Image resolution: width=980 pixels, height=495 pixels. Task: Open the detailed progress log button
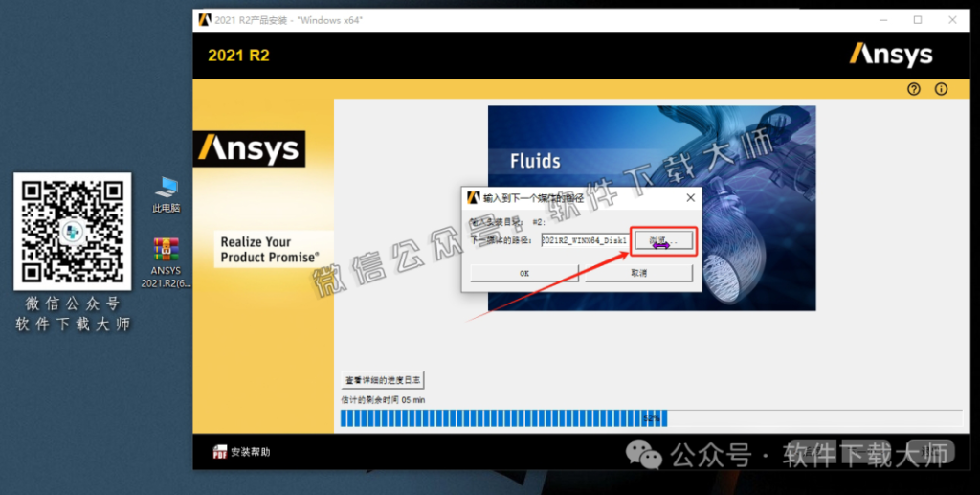click(383, 379)
